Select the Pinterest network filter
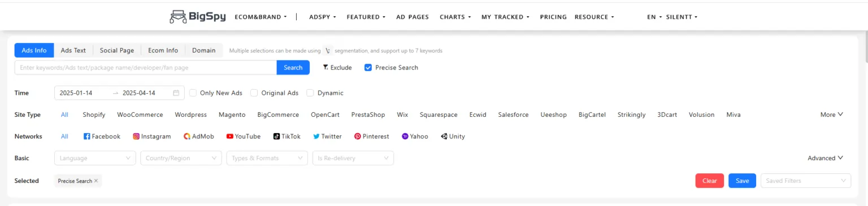This screenshot has width=868, height=206. point(371,137)
